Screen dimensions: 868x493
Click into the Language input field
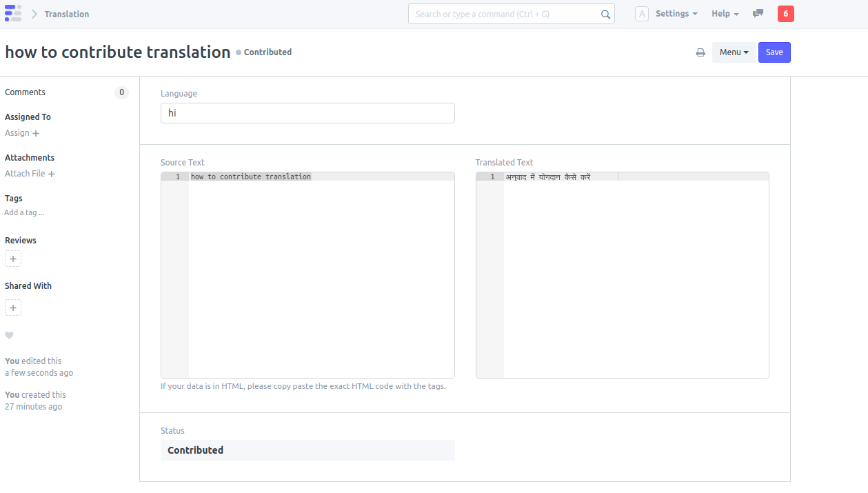[307, 113]
